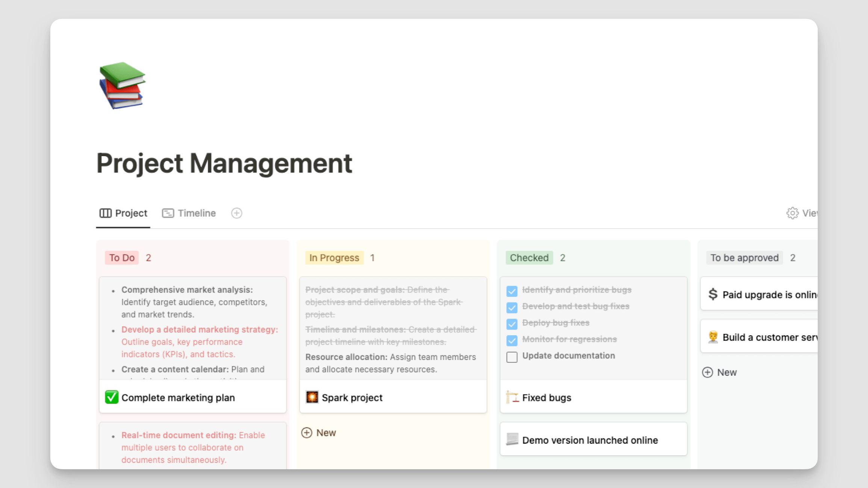868x488 pixels.
Task: Click the customer service person icon
Action: click(x=713, y=337)
